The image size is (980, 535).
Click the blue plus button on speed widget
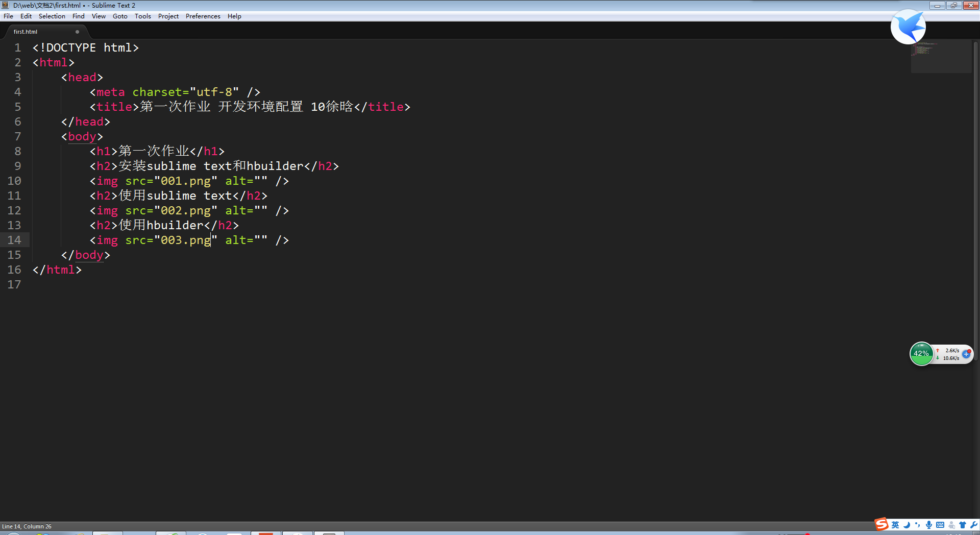966,354
